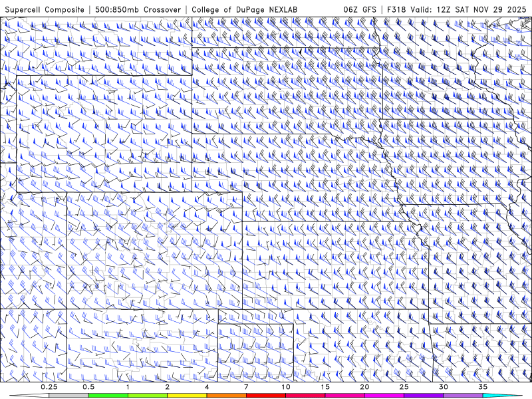Click the legend value 10 label

tap(286, 387)
